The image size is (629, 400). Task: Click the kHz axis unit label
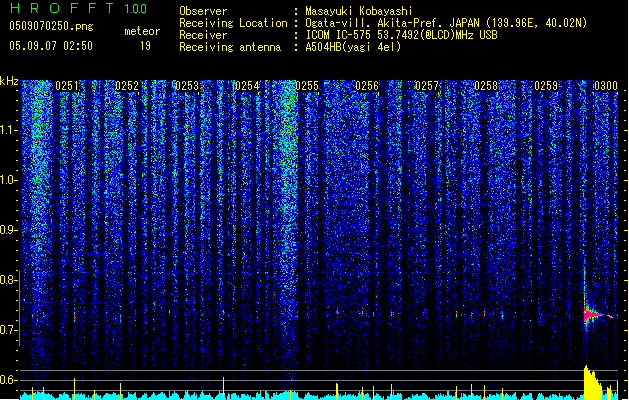pyautogui.click(x=9, y=81)
